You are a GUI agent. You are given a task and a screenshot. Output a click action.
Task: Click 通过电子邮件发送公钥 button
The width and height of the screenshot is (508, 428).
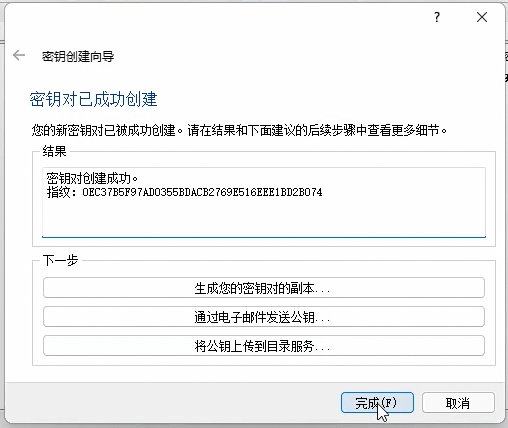[x=264, y=317]
